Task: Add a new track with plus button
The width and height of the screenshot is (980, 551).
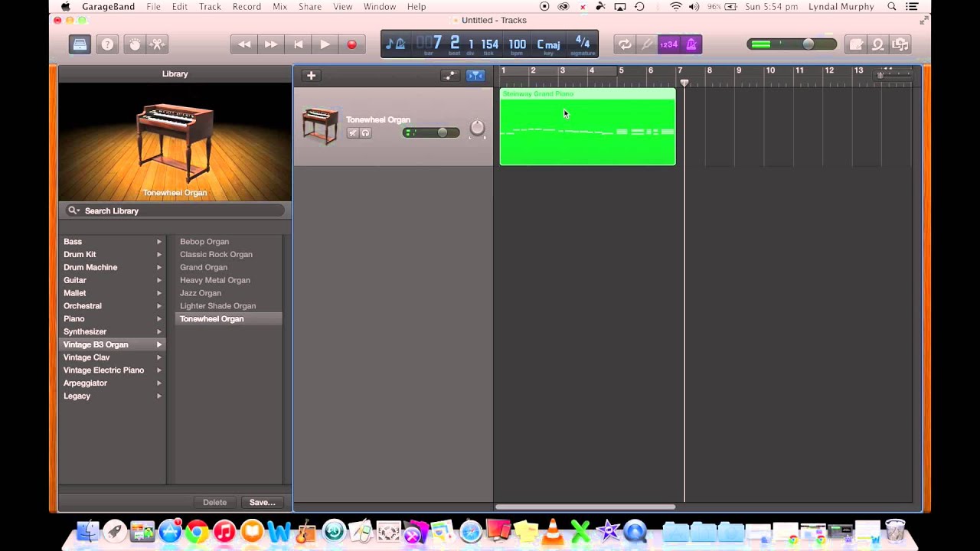Action: (x=311, y=75)
